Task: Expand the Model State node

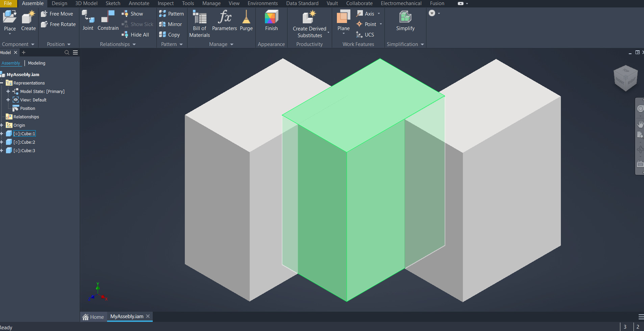Action: [8, 91]
